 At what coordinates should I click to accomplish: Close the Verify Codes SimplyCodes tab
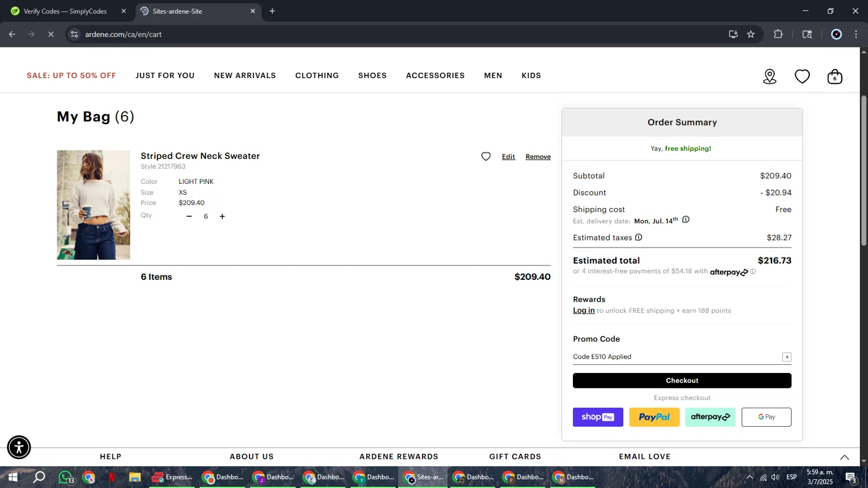pos(123,11)
